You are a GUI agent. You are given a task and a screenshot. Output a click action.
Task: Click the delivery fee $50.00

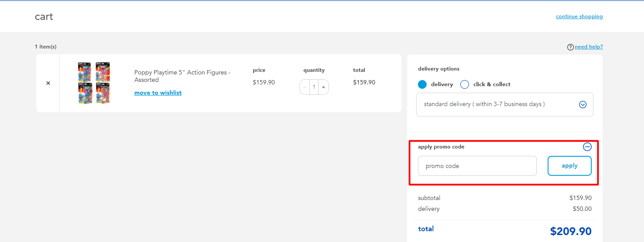click(x=582, y=209)
